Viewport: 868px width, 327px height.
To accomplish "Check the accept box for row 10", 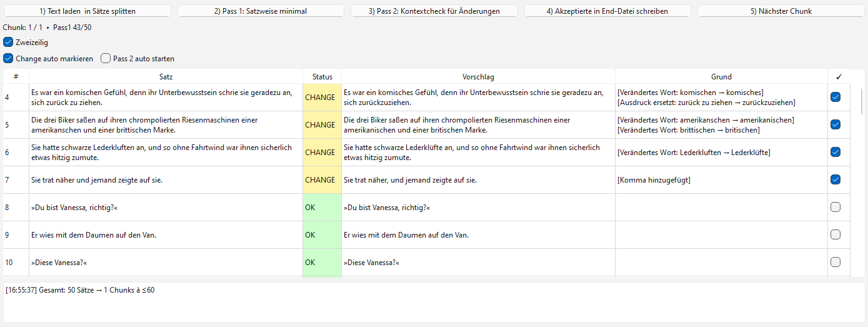I will tap(836, 263).
